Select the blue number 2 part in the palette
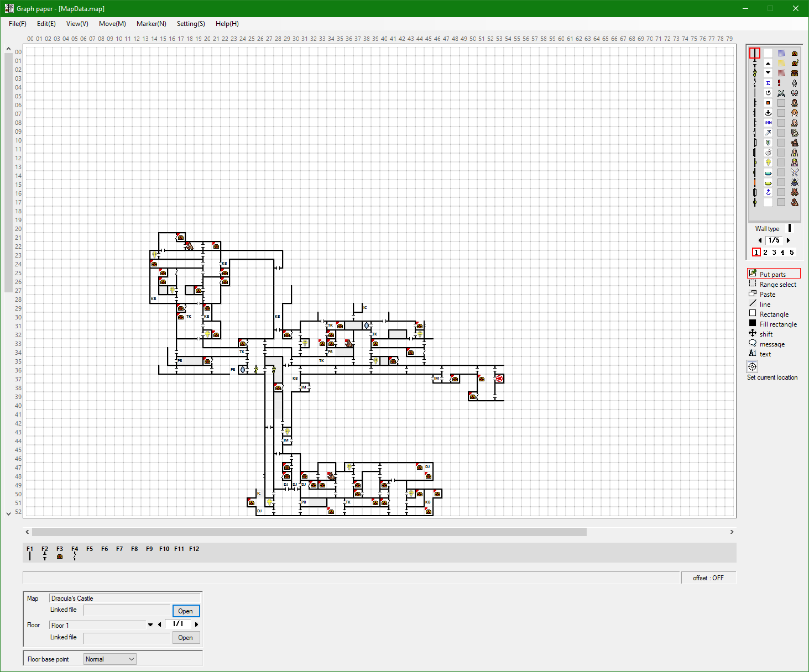The image size is (809, 672). 768,192
